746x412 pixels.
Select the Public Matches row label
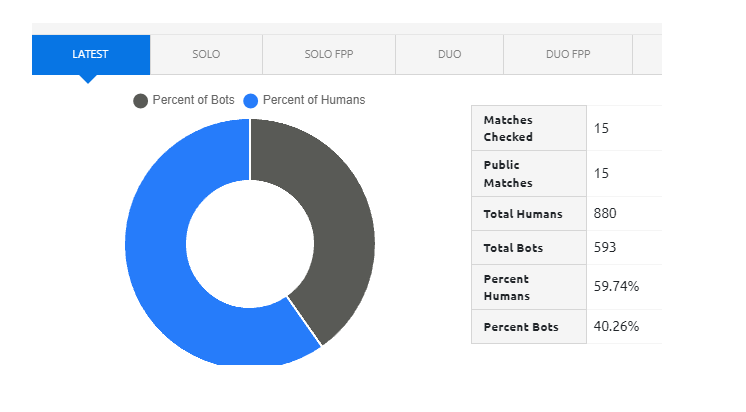click(x=508, y=173)
